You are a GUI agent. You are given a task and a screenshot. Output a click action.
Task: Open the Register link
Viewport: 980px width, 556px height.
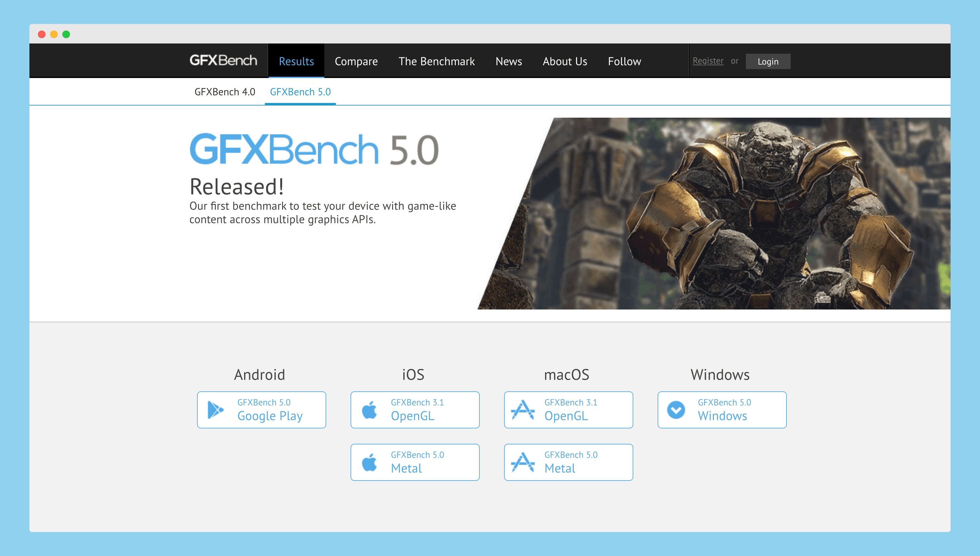click(708, 60)
